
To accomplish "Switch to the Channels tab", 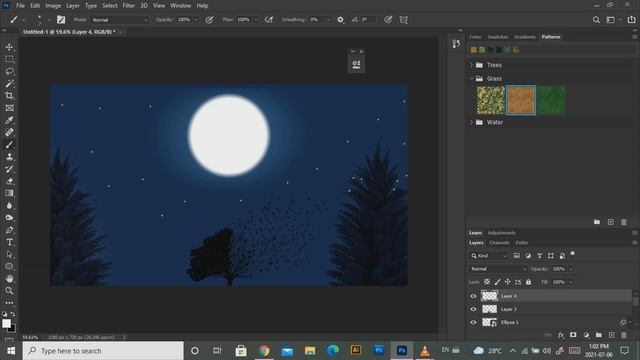I will click(x=499, y=242).
